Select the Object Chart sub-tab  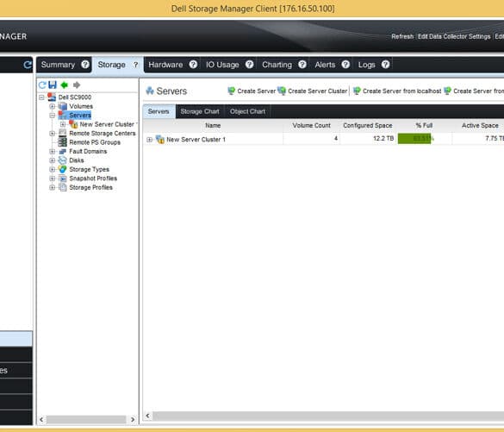point(247,111)
